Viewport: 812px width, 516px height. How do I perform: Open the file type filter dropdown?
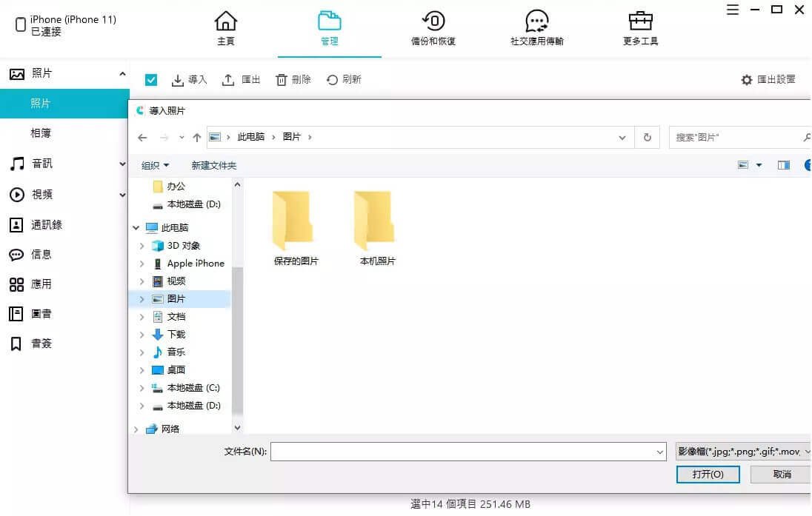(x=743, y=452)
